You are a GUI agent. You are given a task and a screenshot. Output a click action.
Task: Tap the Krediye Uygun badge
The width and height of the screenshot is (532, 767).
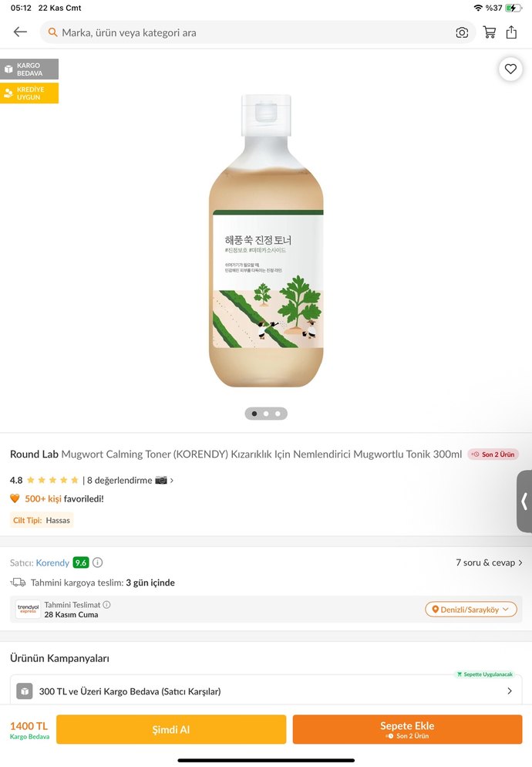tap(29, 93)
